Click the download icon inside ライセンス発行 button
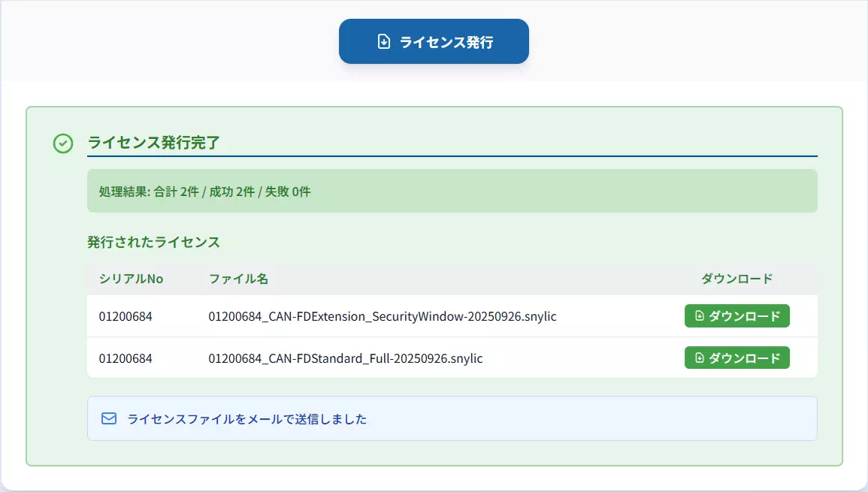 pos(383,41)
